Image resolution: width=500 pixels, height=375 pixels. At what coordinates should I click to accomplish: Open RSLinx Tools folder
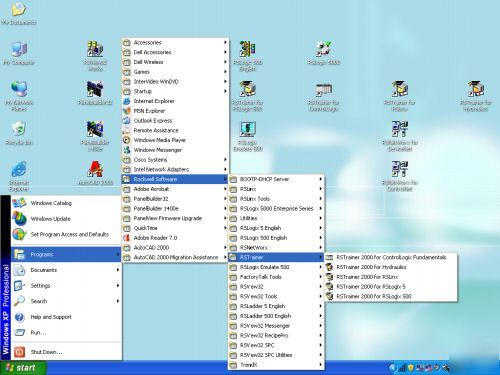pos(276,199)
